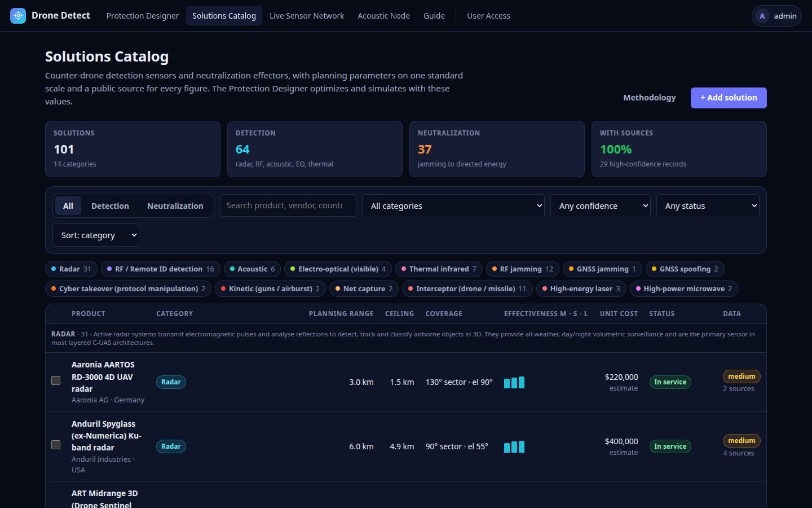Filter list to Detection solutions

[x=110, y=206]
